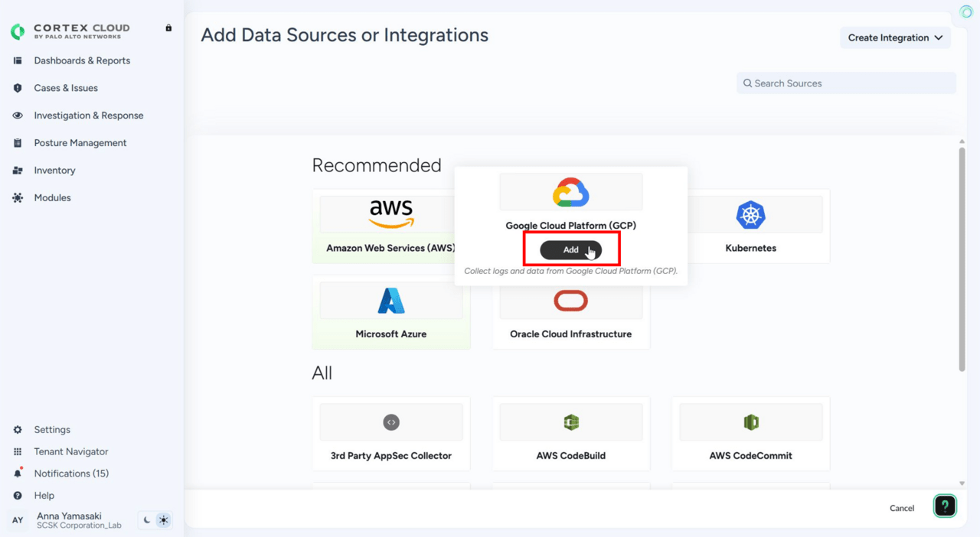Click the Tenant Navigator grid icon
Image resolution: width=980 pixels, height=537 pixels.
(18, 452)
